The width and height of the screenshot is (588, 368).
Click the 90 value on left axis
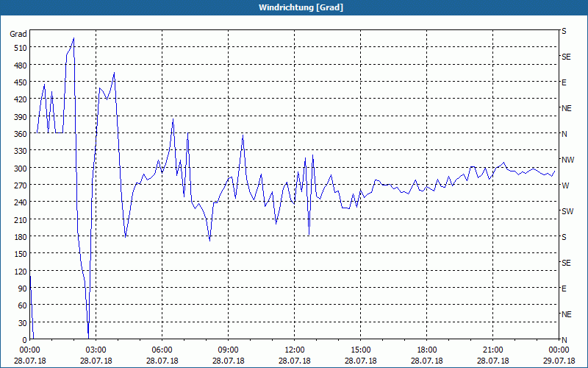coord(23,289)
